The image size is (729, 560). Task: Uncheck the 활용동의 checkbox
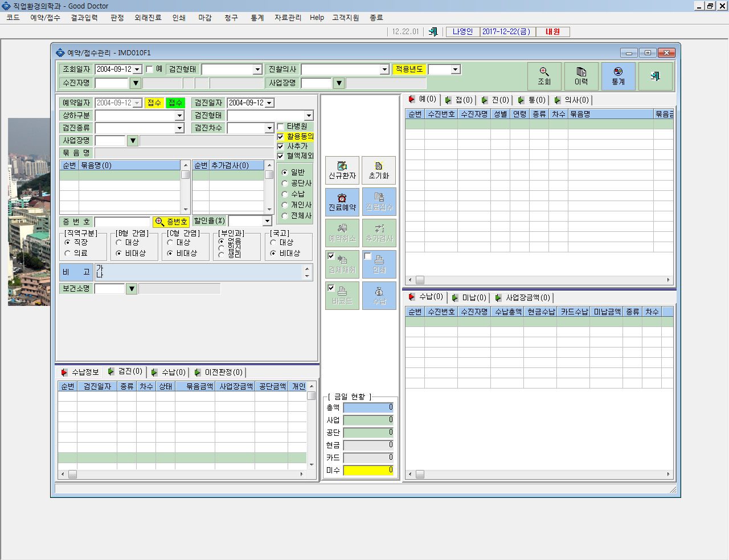click(281, 137)
